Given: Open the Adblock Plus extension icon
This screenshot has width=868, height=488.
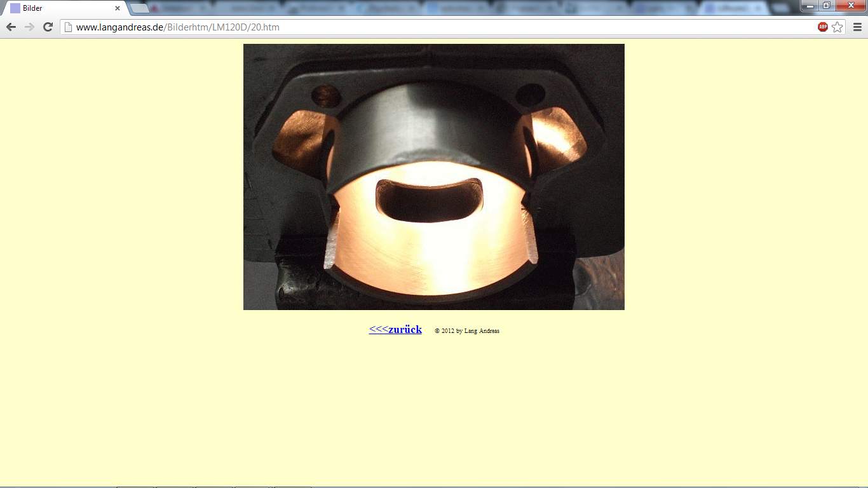Looking at the screenshot, I should (x=823, y=27).
